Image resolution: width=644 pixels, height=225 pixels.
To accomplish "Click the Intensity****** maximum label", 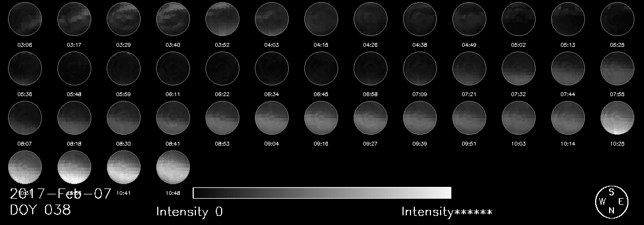I will click(x=447, y=212).
